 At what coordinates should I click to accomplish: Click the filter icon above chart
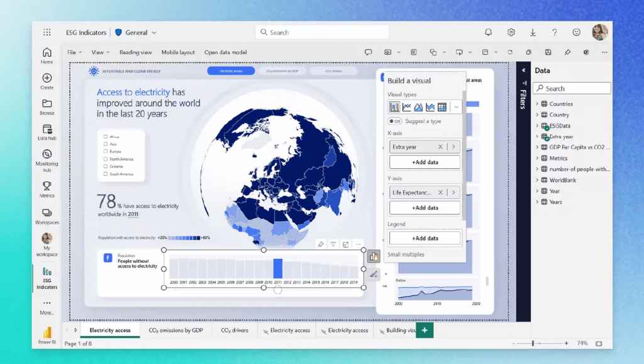point(333,244)
